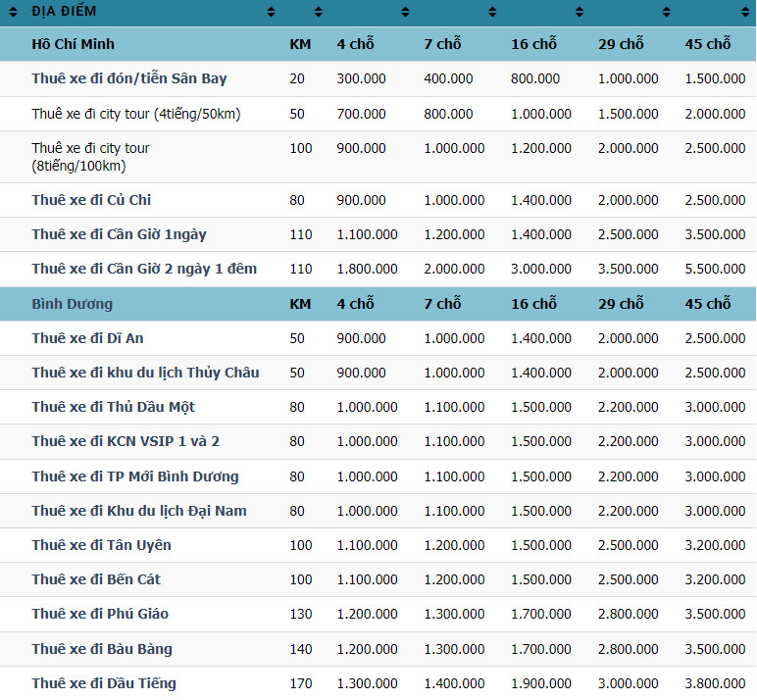Click Thuê xe đi khu du lịch Thủy Châu
Screen dimensions: 757x700
tap(145, 373)
